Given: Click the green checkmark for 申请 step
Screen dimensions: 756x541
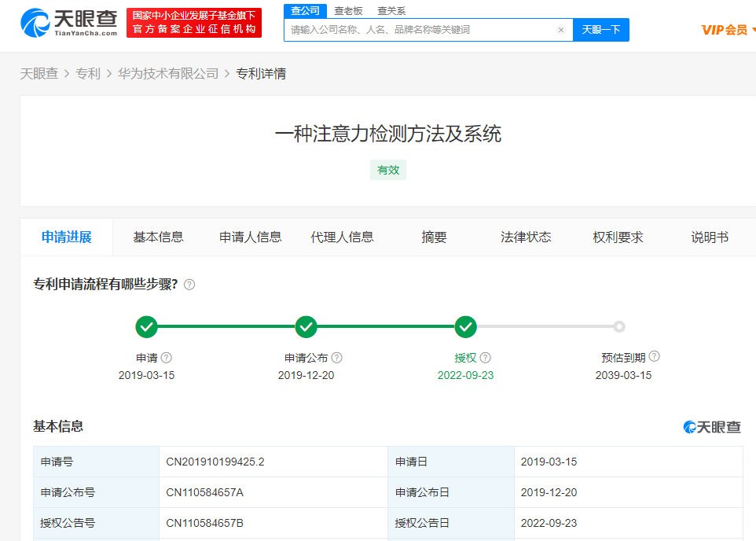Looking at the screenshot, I should pyautogui.click(x=146, y=326).
